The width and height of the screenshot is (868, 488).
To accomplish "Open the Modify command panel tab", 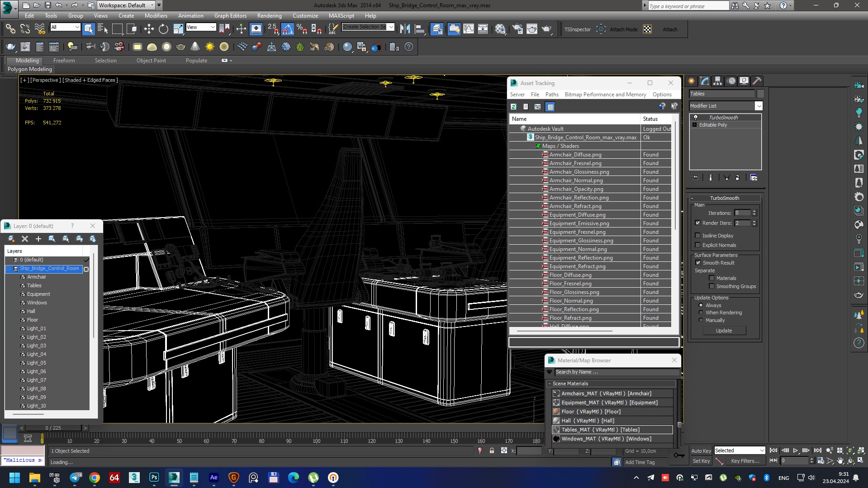I will point(705,81).
